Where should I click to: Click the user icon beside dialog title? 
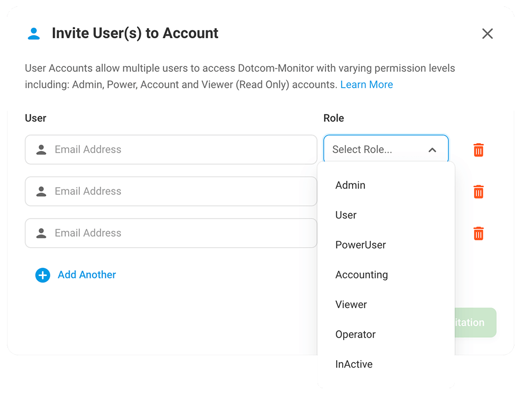tap(34, 33)
